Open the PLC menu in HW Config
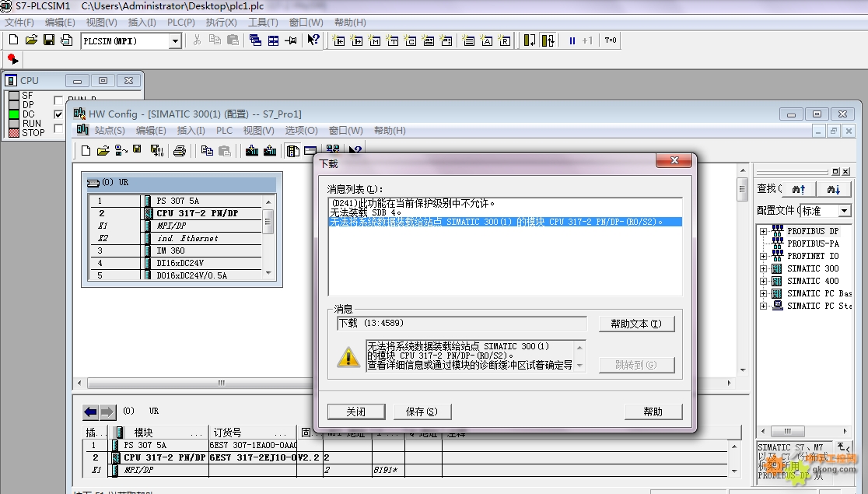The width and height of the screenshot is (868, 494). coord(224,130)
